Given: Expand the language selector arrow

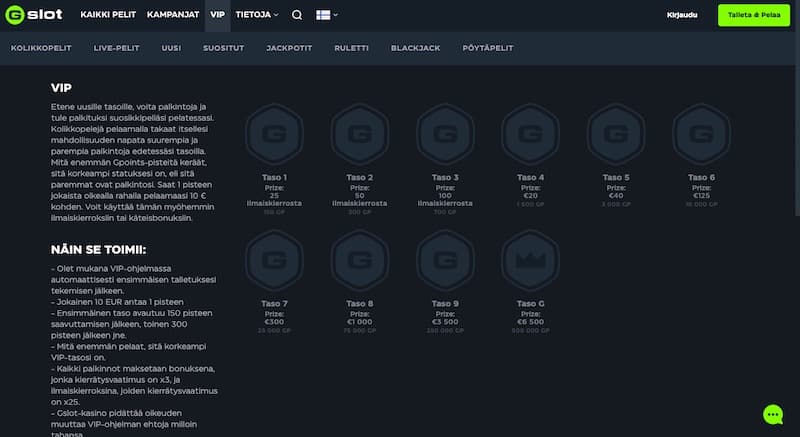Looking at the screenshot, I should [x=335, y=15].
